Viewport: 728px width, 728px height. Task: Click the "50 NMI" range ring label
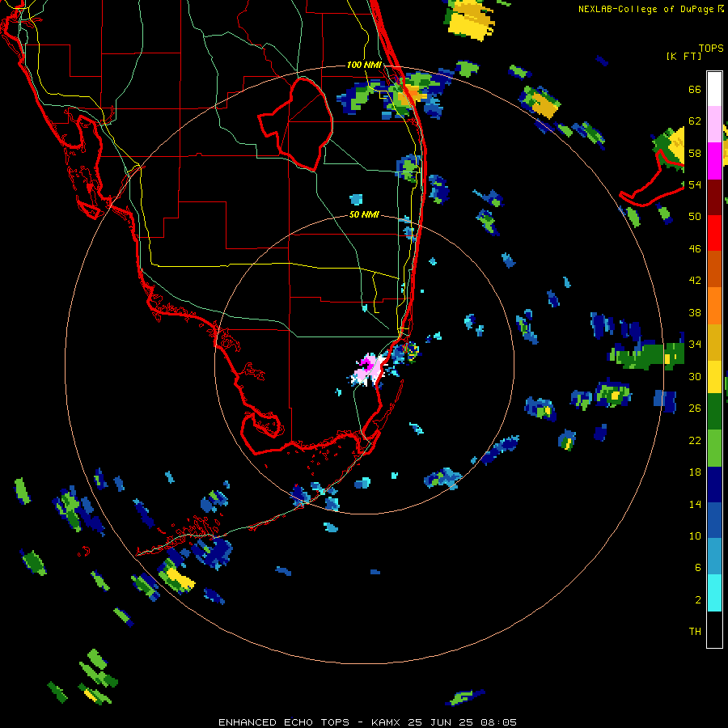[364, 214]
